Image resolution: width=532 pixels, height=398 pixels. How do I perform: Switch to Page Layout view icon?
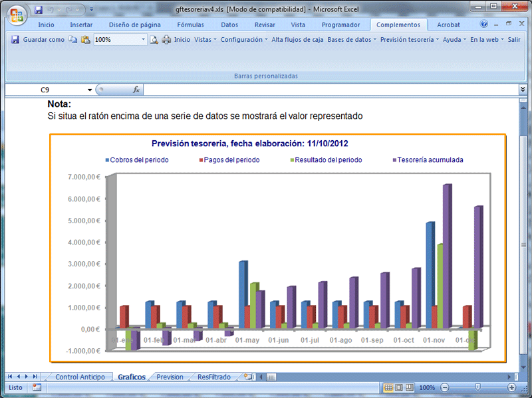coord(399,387)
